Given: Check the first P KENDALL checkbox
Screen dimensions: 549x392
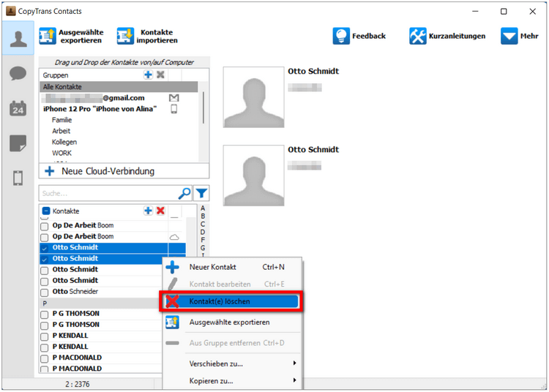Looking at the screenshot, I should pos(45,336).
